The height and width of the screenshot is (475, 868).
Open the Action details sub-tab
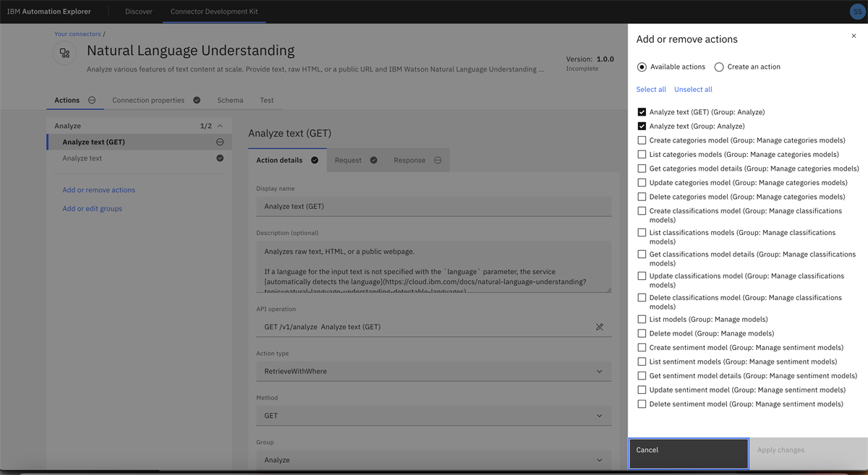[287, 161]
